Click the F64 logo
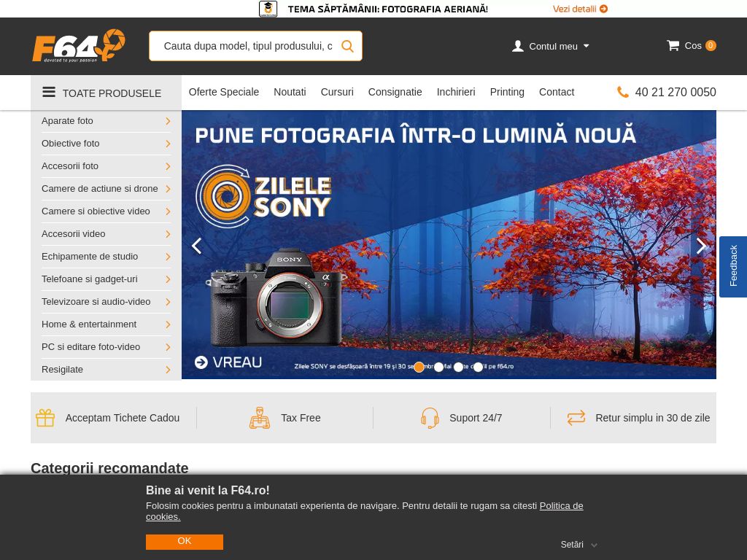747x560 pixels. pos(79,46)
